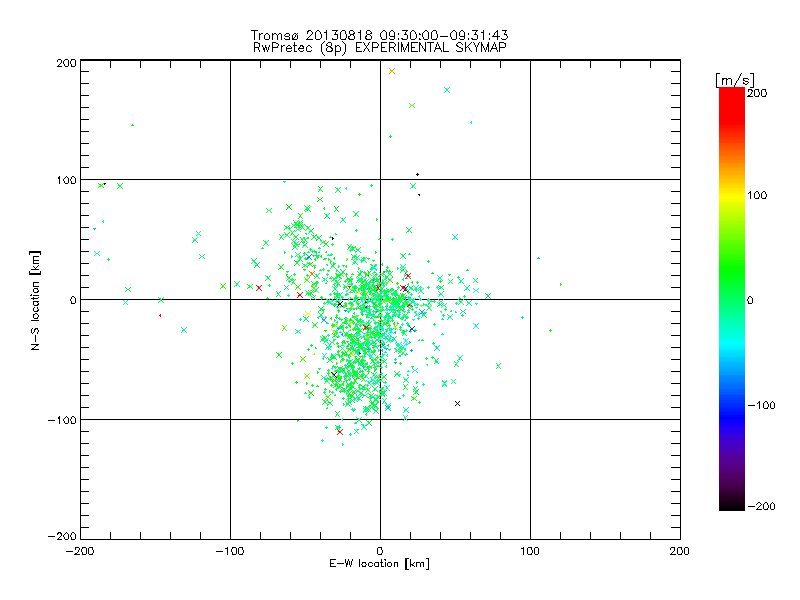Image resolution: width=800 pixels, height=600 pixels.
Task: Click the -200 tick label on the E-W axis
Action: [80, 552]
